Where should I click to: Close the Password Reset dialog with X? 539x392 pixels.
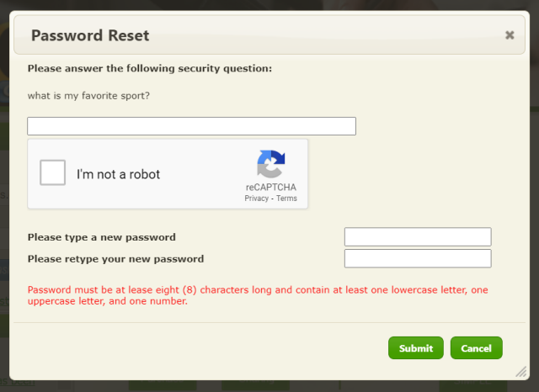point(510,35)
